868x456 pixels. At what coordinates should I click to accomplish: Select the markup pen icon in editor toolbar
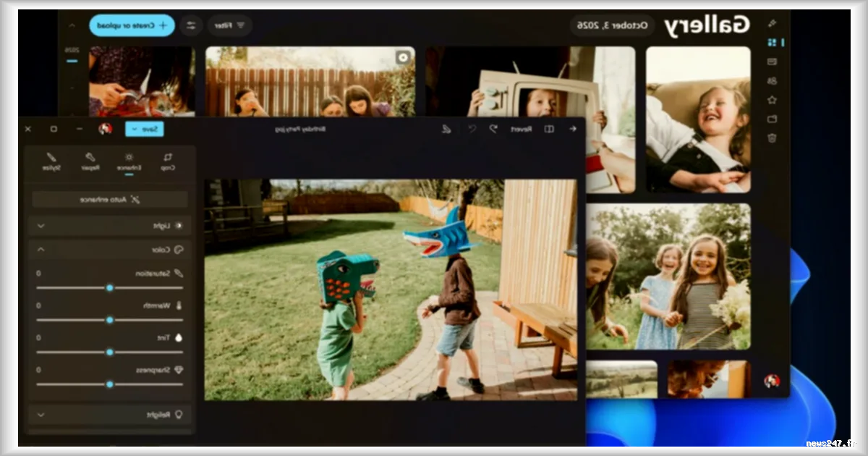tap(446, 129)
